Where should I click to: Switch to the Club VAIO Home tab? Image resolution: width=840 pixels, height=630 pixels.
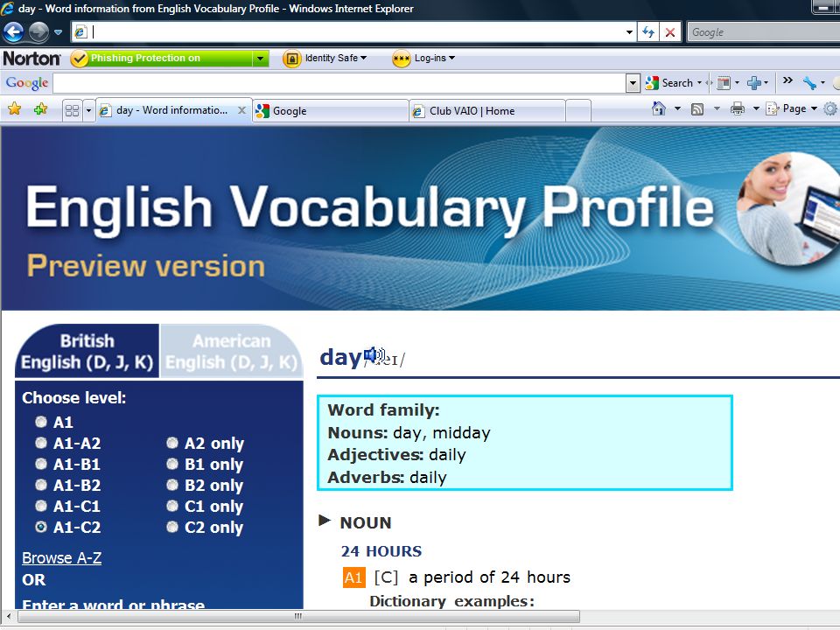[487, 111]
